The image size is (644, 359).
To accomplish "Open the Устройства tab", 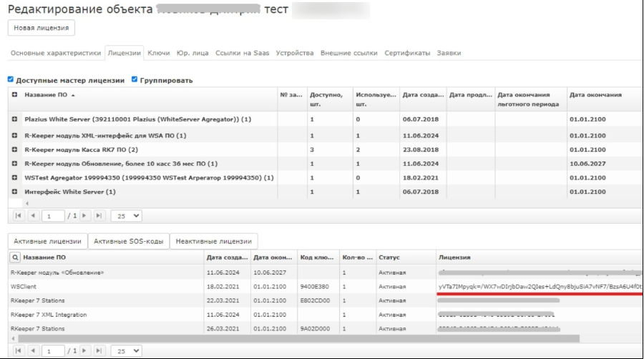I will (295, 53).
